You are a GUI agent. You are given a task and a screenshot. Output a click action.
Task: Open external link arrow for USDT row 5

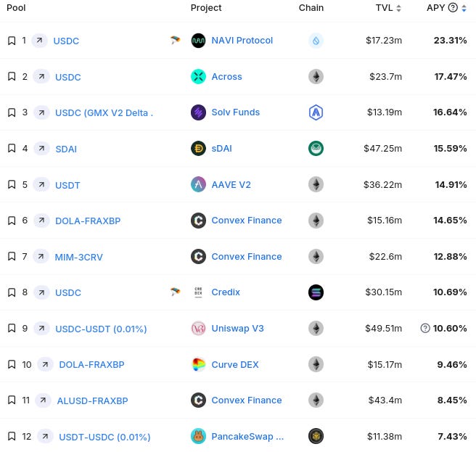pos(41,184)
